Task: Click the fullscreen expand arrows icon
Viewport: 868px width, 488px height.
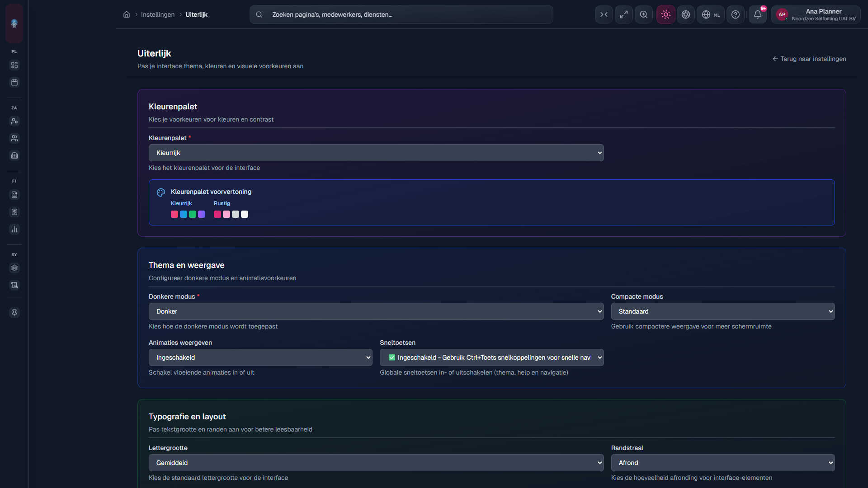Action: 624,14
